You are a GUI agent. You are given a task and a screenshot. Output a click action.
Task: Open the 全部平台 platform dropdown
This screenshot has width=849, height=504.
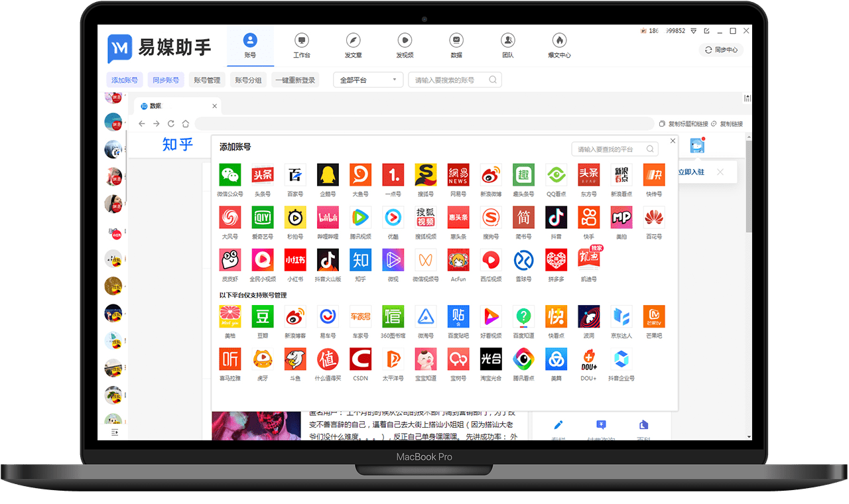click(368, 80)
